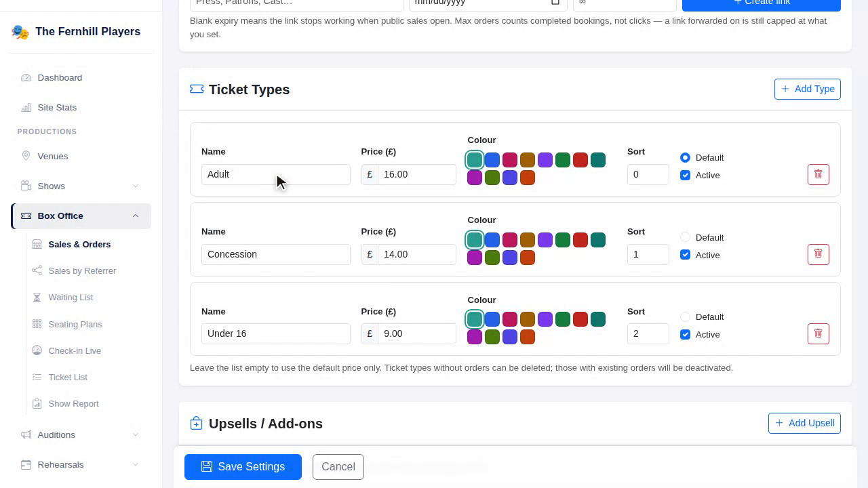This screenshot has width=868, height=488.
Task: Expand the Rehearsals menu chevron
Action: [135, 464]
